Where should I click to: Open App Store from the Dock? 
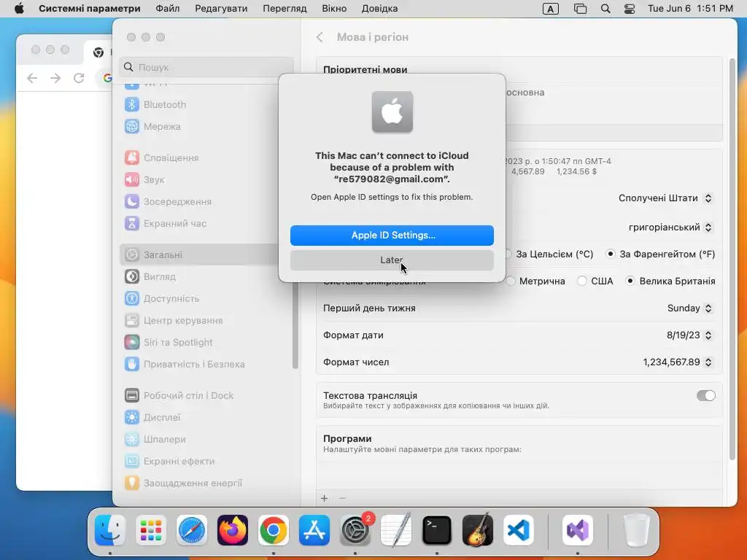tap(314, 530)
